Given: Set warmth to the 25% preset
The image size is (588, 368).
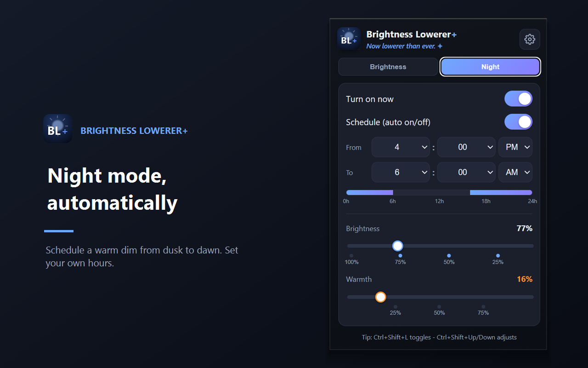Looking at the screenshot, I should pos(395,310).
